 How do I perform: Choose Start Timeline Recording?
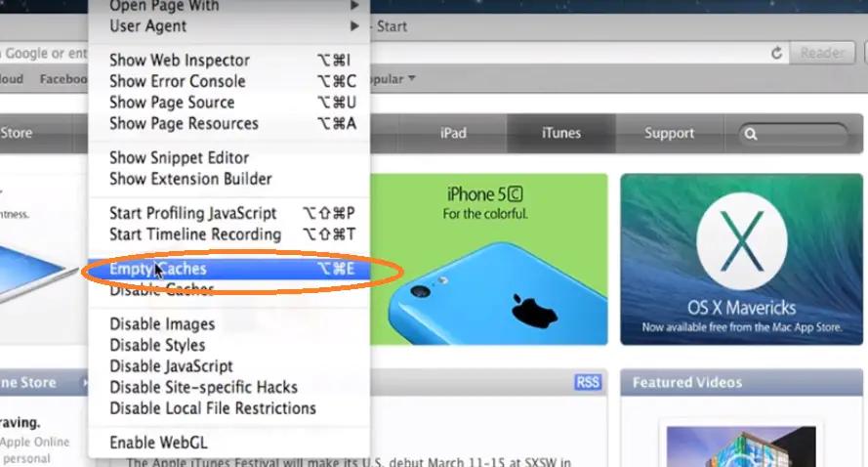(229, 233)
